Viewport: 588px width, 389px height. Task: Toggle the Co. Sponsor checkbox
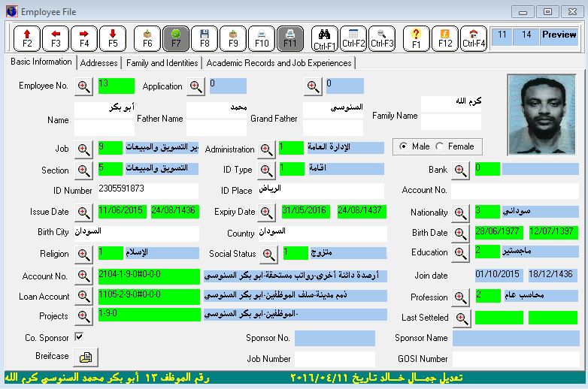79,337
